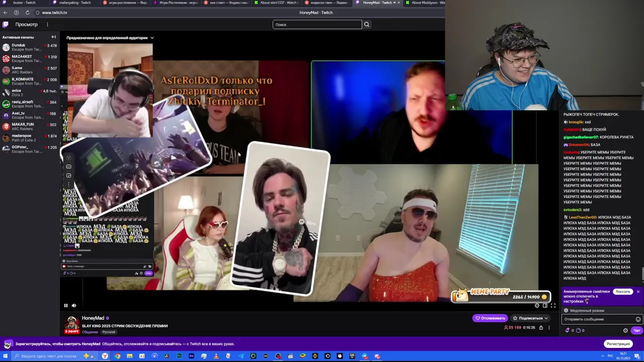Image resolution: width=644 pixels, height=362 pixels.
Task: Enter fullscreen mode on player
Action: click(x=553, y=305)
